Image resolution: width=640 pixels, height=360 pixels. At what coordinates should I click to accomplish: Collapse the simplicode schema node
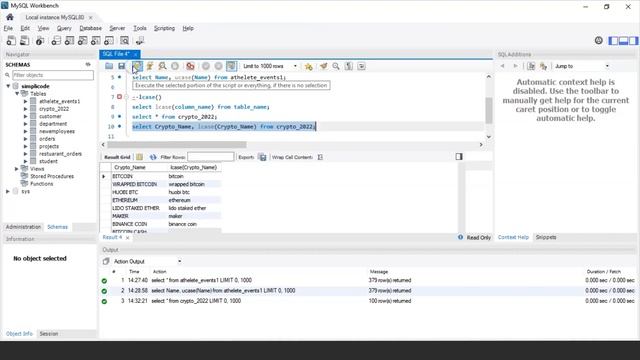click(8, 86)
